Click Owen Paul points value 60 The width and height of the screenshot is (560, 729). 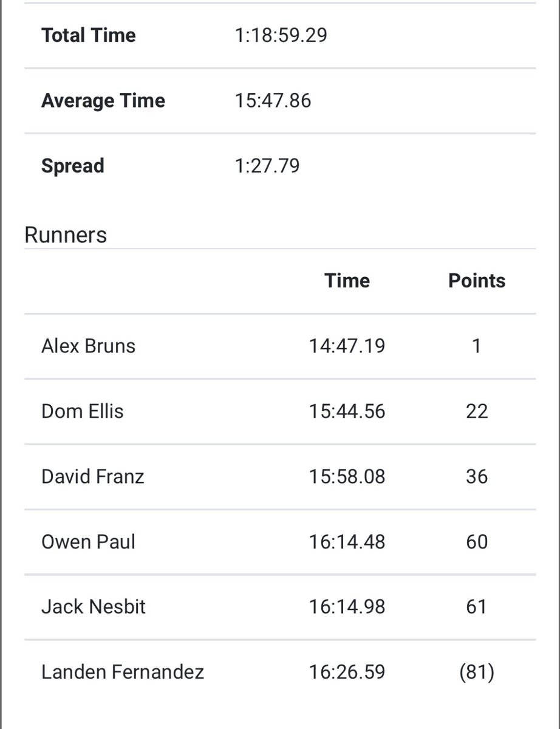477,541
